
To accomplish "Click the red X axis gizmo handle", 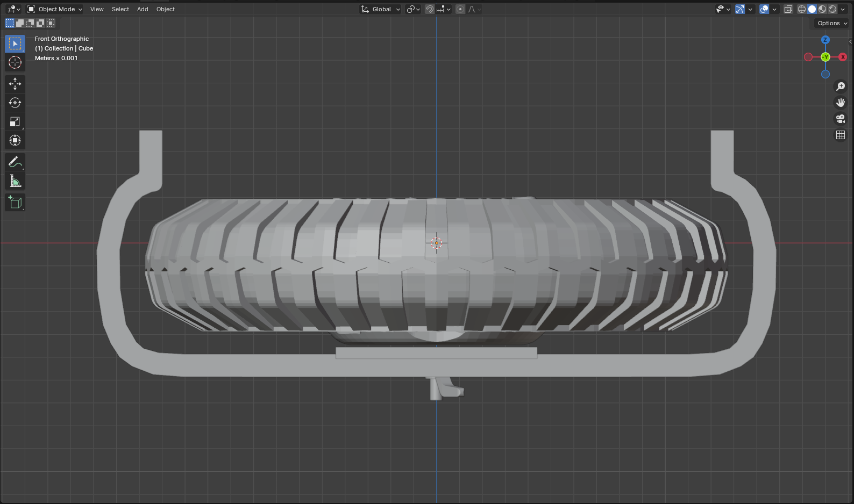I will (x=843, y=57).
